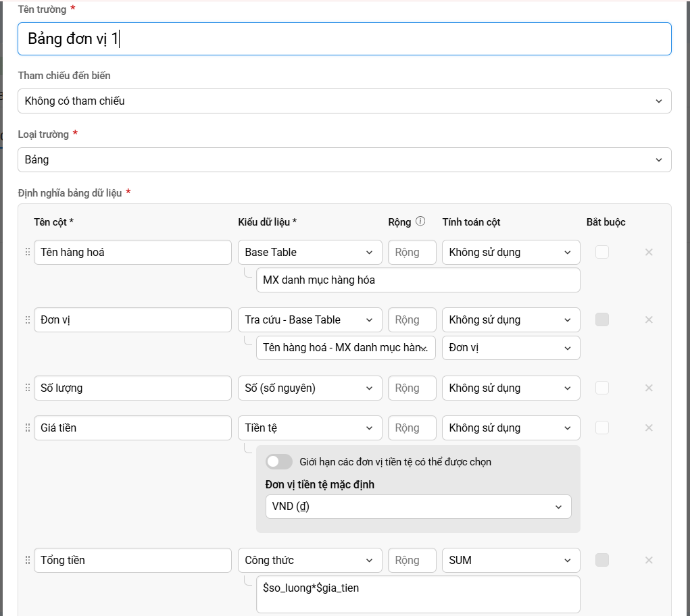The width and height of the screenshot is (690, 616).
Task: Open the VND (₫) default currency dropdown
Action: [418, 507]
